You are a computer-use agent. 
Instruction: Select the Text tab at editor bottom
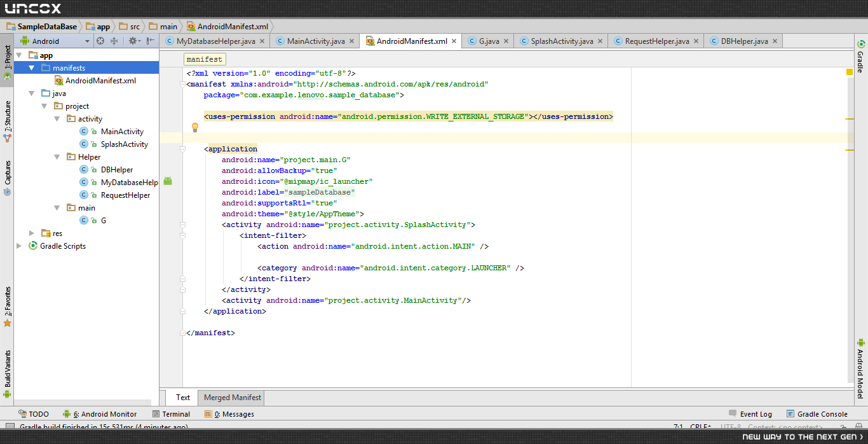pyautogui.click(x=183, y=398)
